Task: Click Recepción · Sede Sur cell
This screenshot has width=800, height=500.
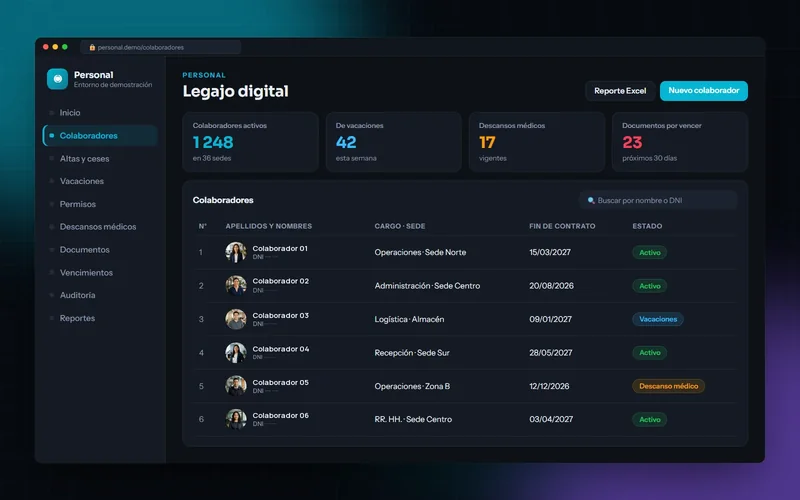Action: (412, 353)
